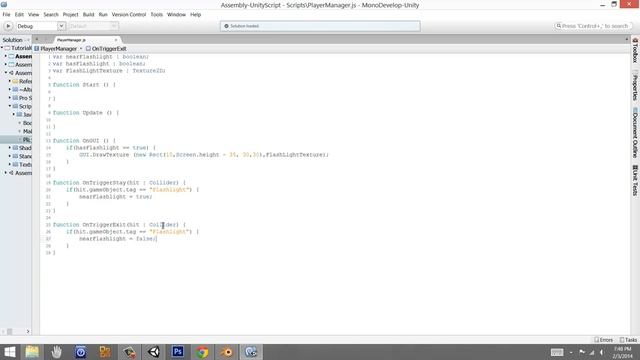
Task: Open the Build menu
Action: pyautogui.click(x=89, y=15)
